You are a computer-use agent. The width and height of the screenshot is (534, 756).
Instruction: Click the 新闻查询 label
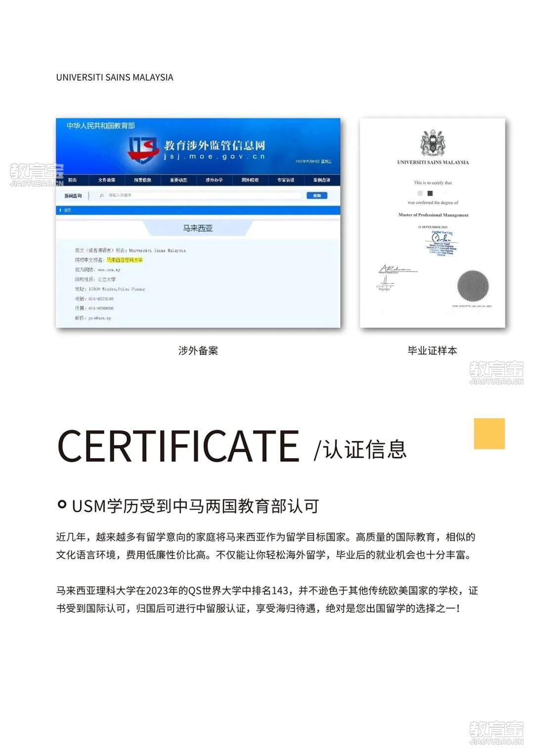click(73, 196)
